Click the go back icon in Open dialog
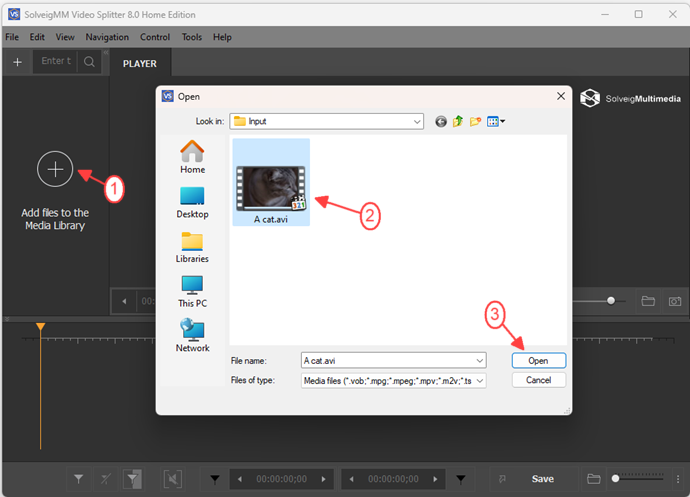Image resolution: width=690 pixels, height=497 pixels. [441, 121]
